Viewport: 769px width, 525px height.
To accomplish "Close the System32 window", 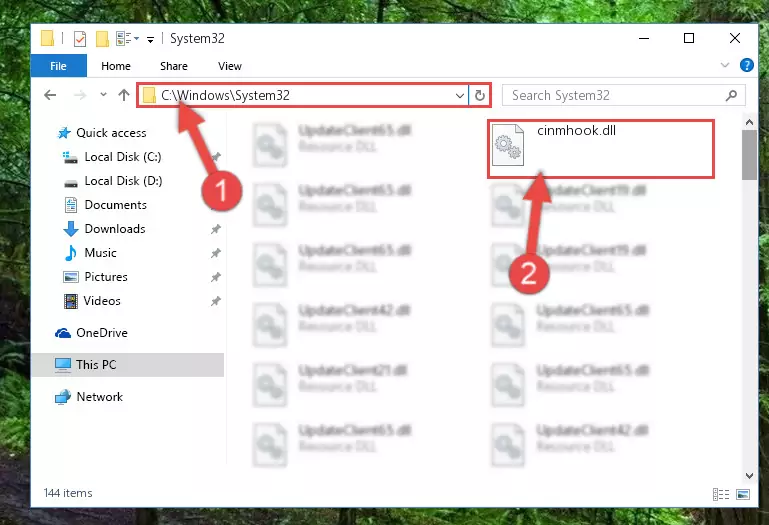I will coord(734,38).
